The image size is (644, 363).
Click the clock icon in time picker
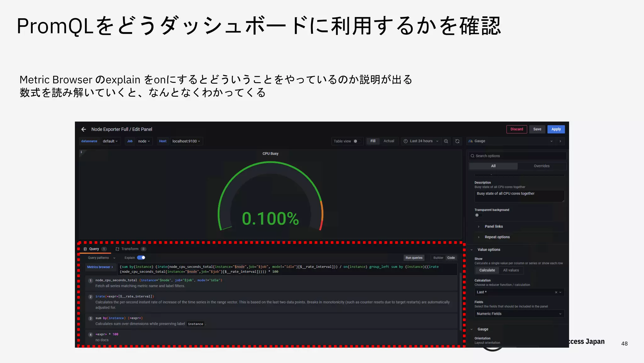coord(406,141)
